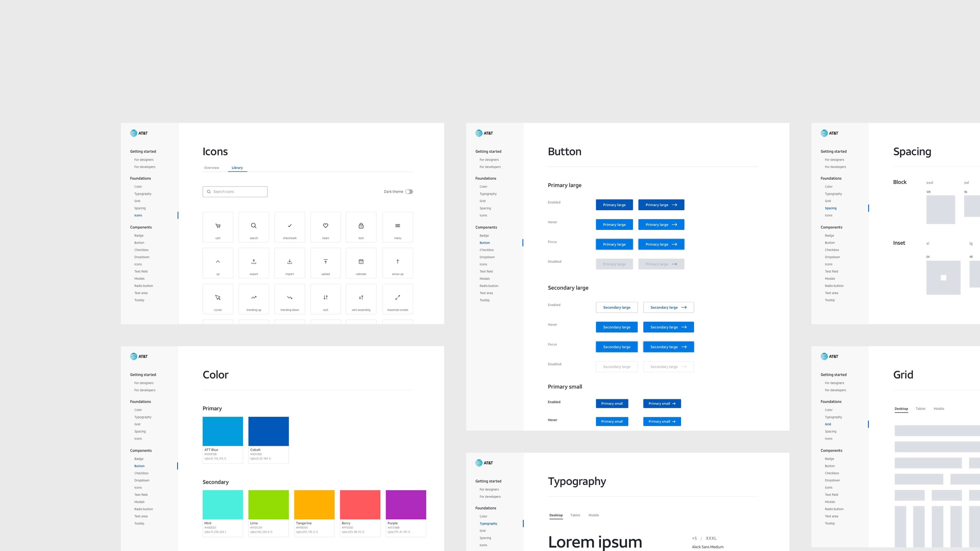Select the Mobile tab on Typography page
Image resolution: width=980 pixels, height=551 pixels.
tap(593, 515)
